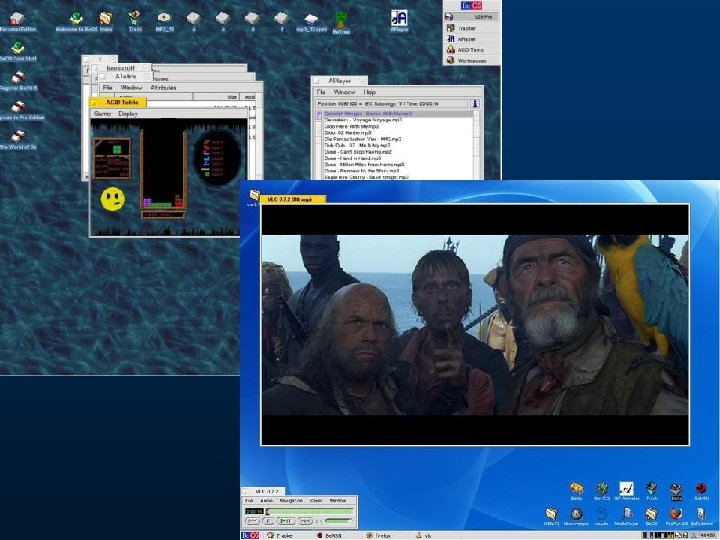Open the Attributes menu in the Tracker window

point(163,87)
